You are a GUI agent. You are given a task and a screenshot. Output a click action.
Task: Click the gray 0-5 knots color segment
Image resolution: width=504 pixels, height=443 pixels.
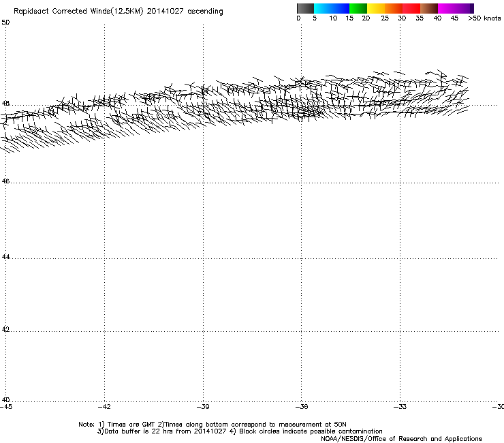tap(305, 8)
